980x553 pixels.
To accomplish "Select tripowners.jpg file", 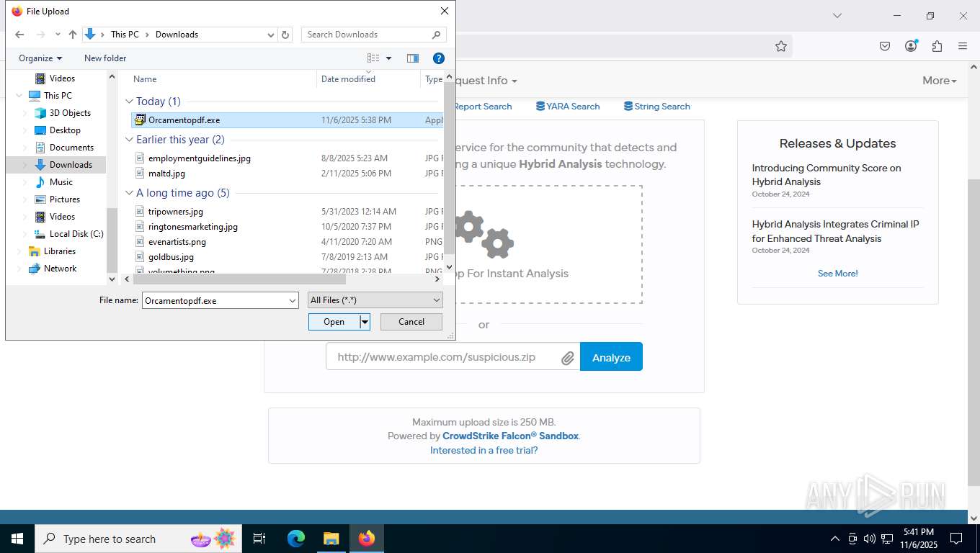I will (x=176, y=212).
